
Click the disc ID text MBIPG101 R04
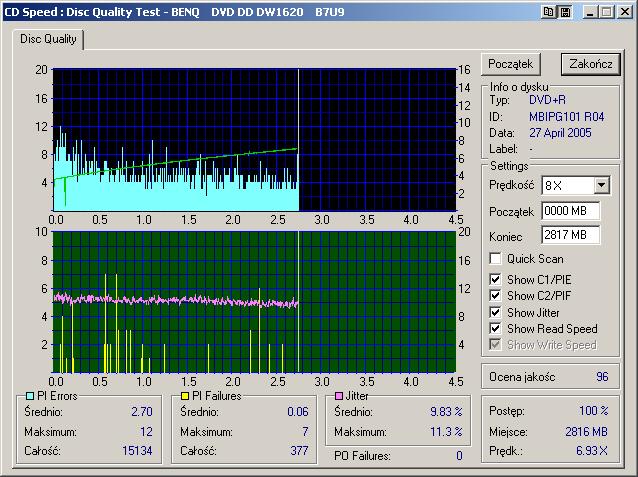coord(566,117)
